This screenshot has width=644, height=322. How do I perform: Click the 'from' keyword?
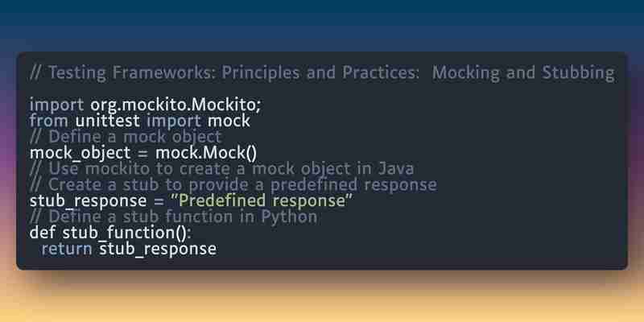(x=50, y=121)
